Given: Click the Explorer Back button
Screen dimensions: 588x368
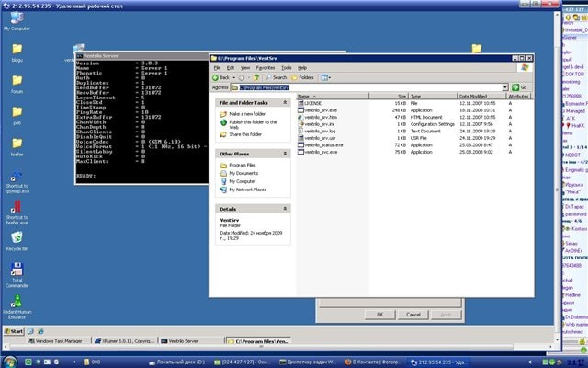Looking at the screenshot, I should click(223, 78).
